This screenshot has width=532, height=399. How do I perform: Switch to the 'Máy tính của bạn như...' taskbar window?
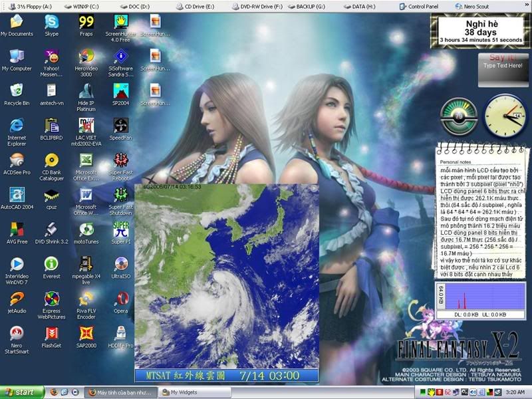click(121, 392)
